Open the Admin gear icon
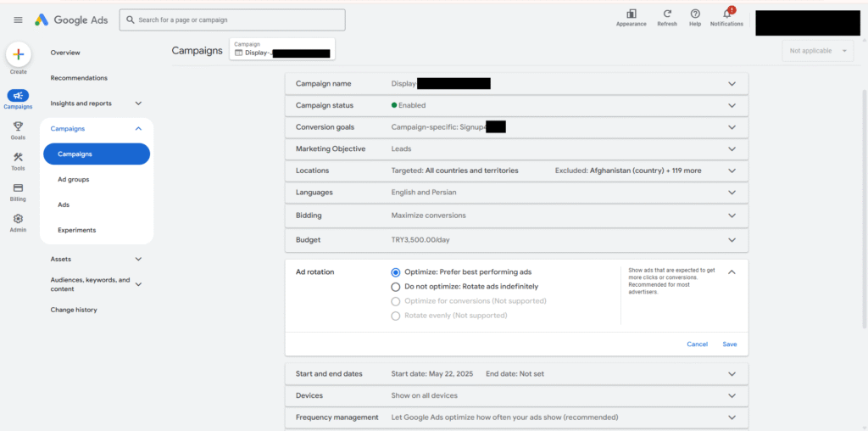Viewport: 868px width, 431px height. [x=18, y=219]
